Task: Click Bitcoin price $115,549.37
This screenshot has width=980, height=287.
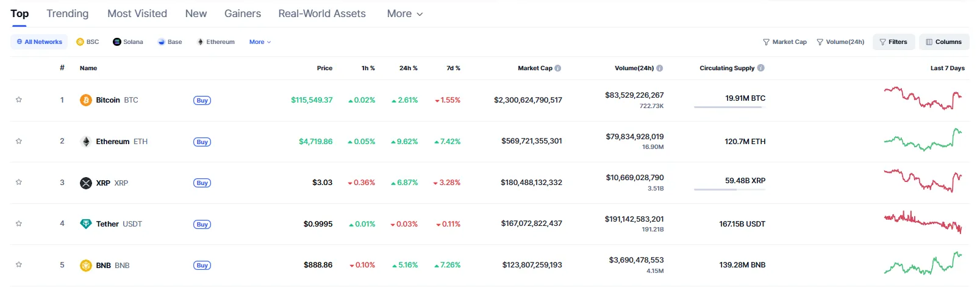Action: pyautogui.click(x=312, y=100)
